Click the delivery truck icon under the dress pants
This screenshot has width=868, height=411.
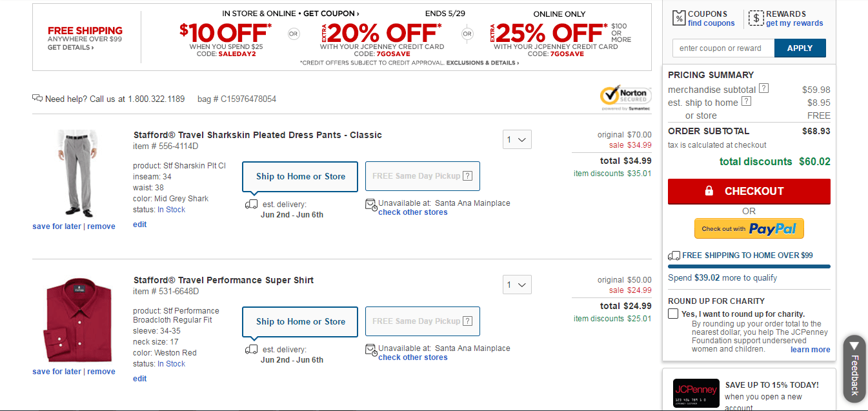pos(251,204)
